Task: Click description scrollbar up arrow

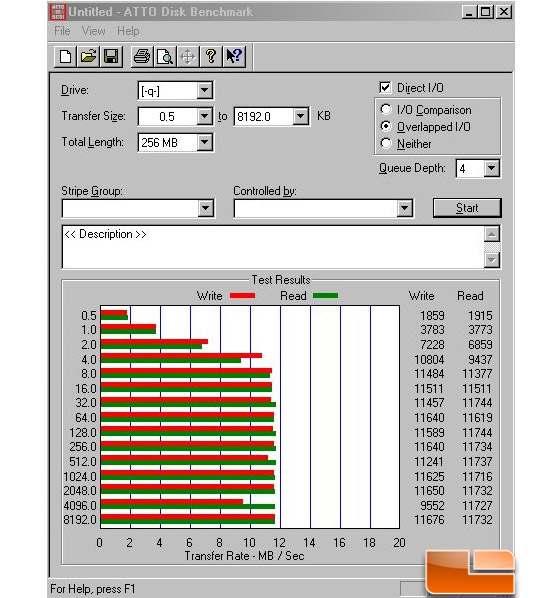Action: [492, 234]
